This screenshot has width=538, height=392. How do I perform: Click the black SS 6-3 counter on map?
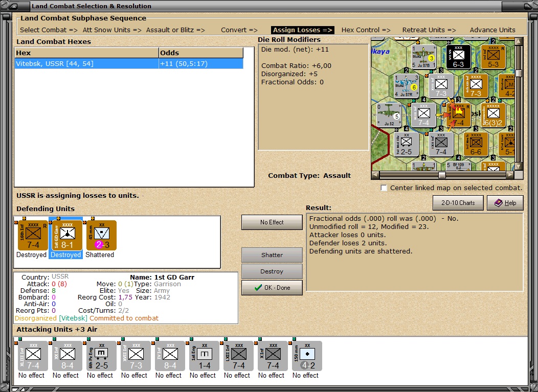458,57
